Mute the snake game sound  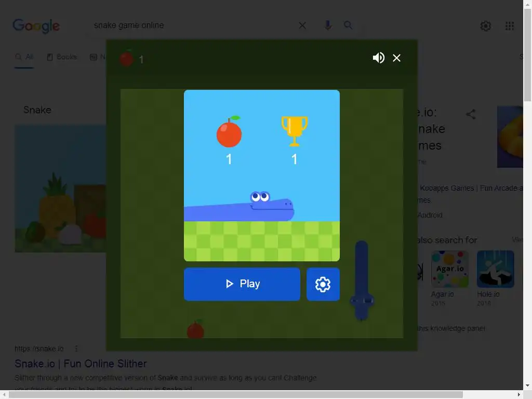tap(378, 58)
